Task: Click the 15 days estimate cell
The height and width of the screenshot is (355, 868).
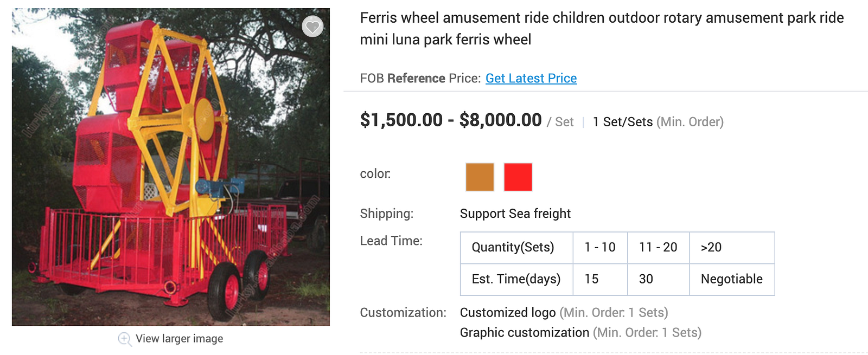Action: click(x=599, y=279)
